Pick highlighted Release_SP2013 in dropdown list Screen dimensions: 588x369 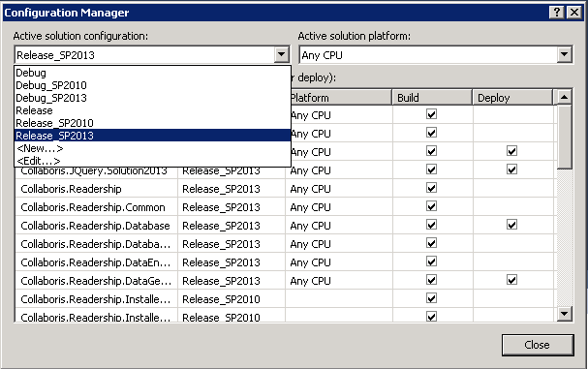pos(152,136)
